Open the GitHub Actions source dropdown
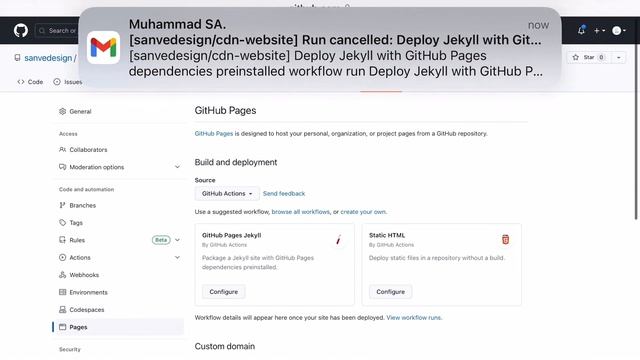Image resolution: width=640 pixels, height=360 pixels. 227,193
